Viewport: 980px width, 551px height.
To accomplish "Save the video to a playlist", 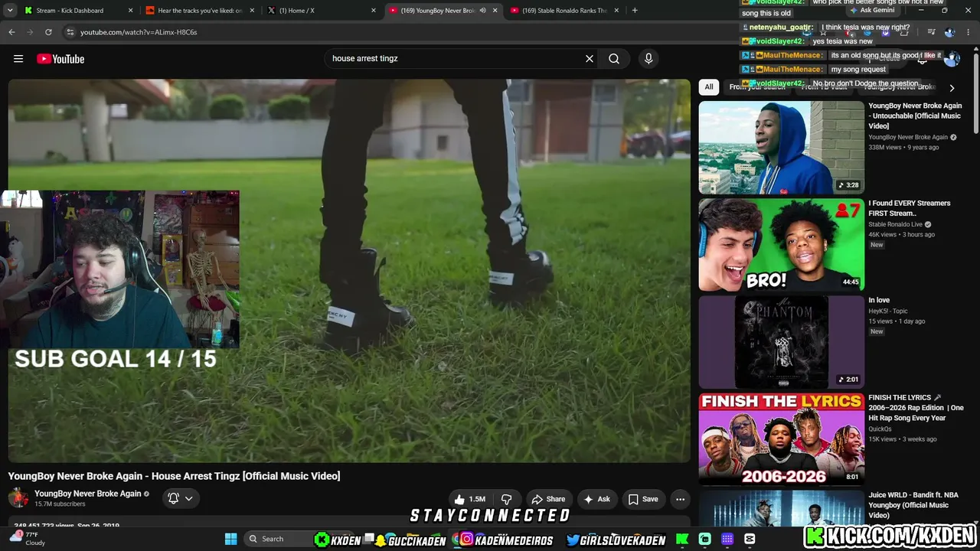I will pos(643,499).
